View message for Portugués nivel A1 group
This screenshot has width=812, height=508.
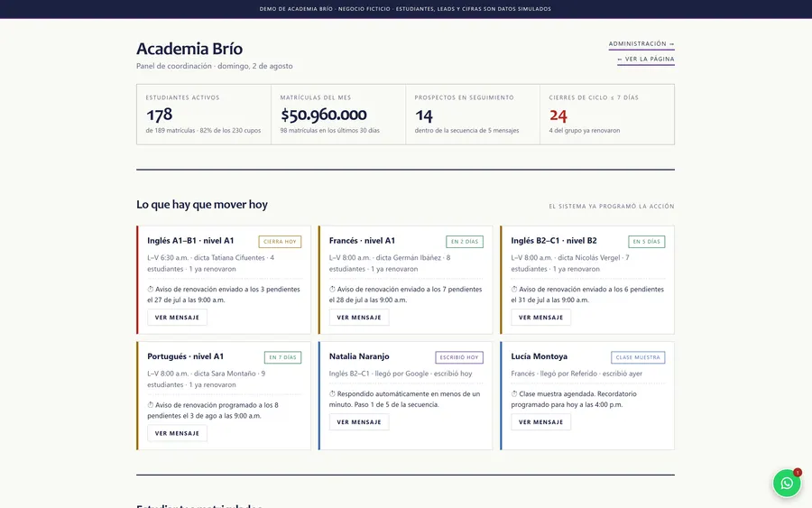click(177, 433)
